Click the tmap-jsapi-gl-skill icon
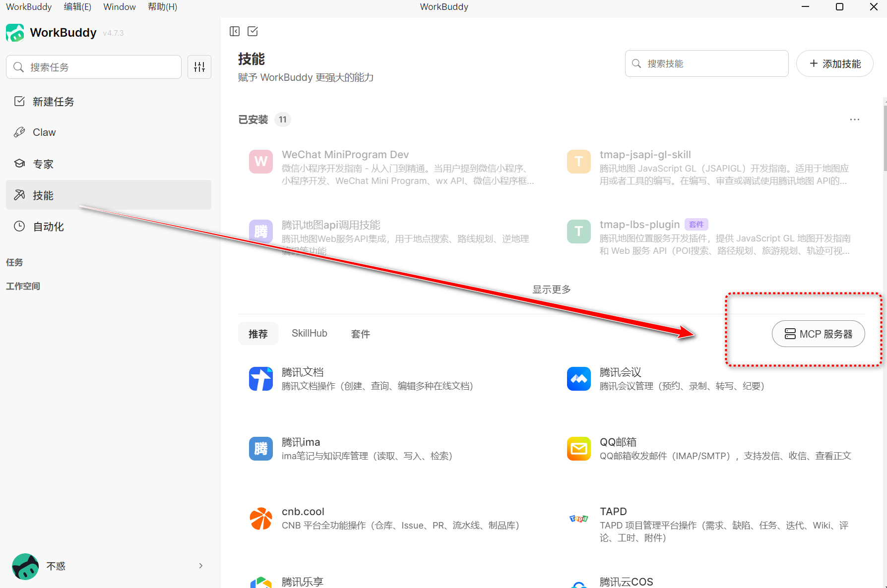Image resolution: width=887 pixels, height=588 pixels. coord(579,162)
